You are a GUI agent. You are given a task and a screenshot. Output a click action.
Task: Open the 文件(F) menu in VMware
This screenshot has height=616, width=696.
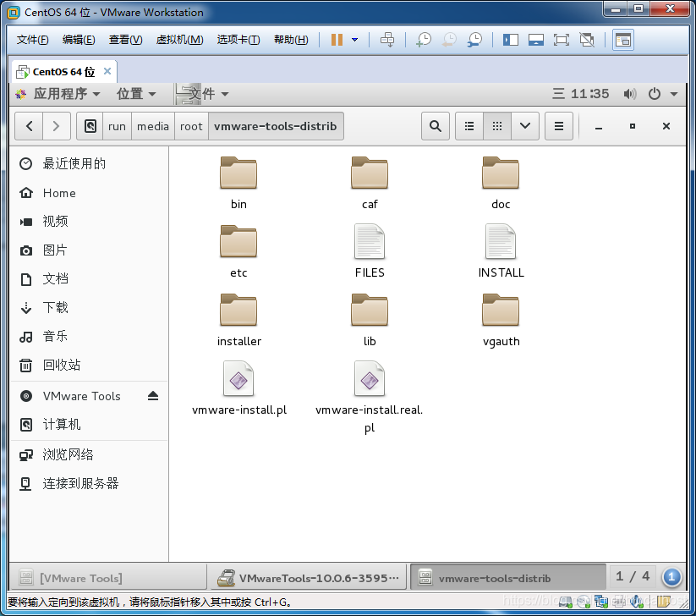(x=32, y=40)
